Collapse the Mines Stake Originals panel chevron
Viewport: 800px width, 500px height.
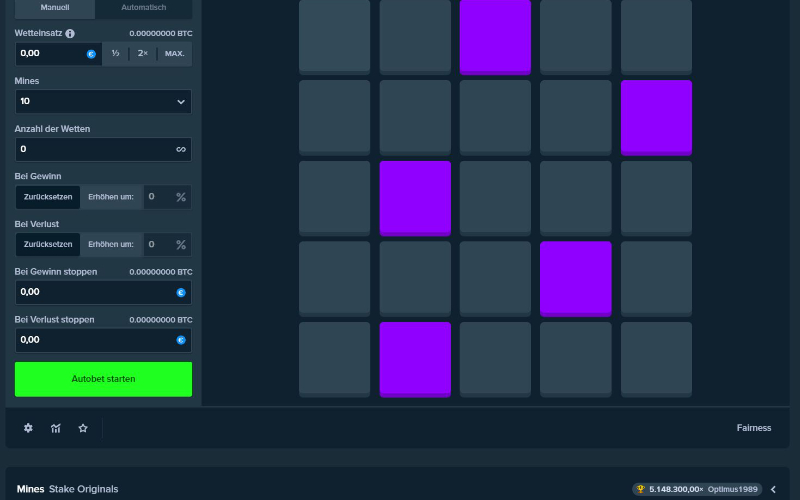pyautogui.click(x=773, y=489)
